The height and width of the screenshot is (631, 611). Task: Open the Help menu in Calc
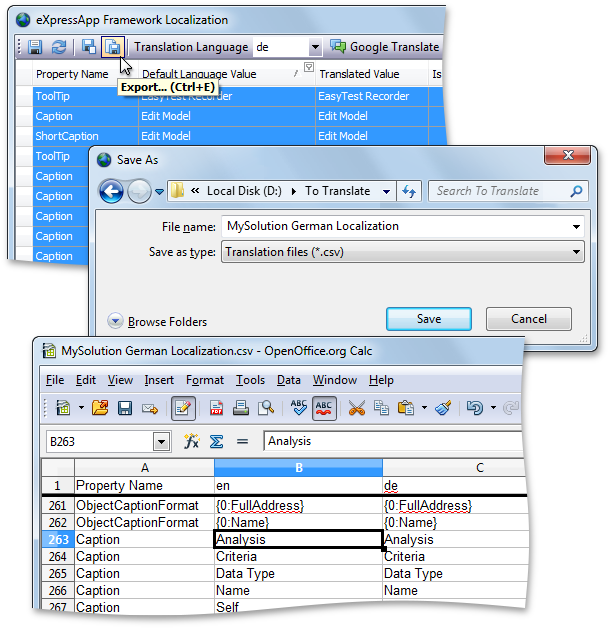pos(381,380)
